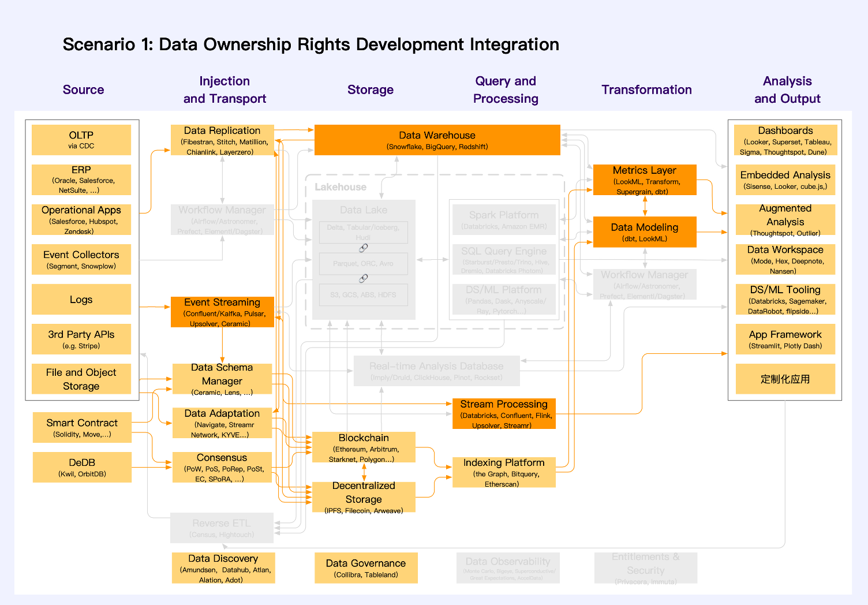Click the Data Governance box
868x605 pixels.
366,568
